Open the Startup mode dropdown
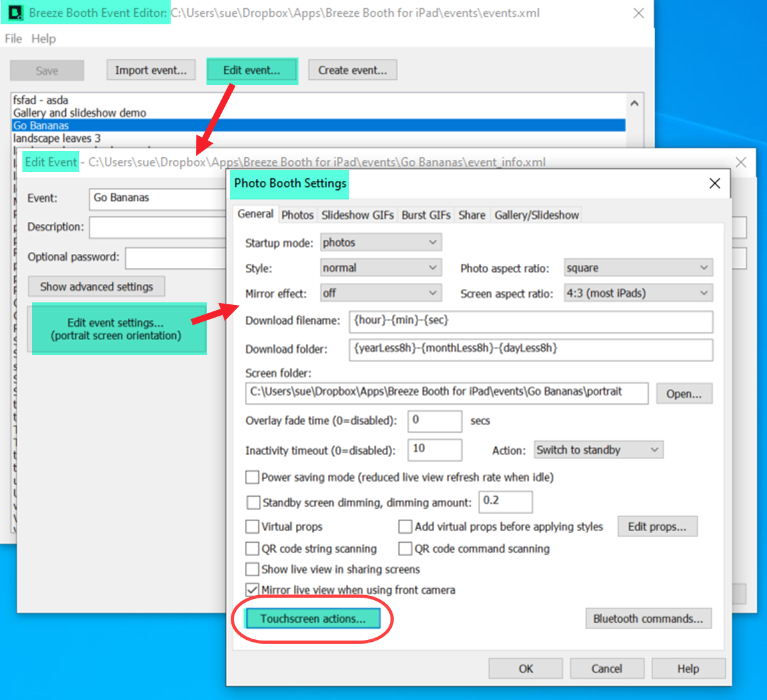The height and width of the screenshot is (700, 767). pos(381,242)
